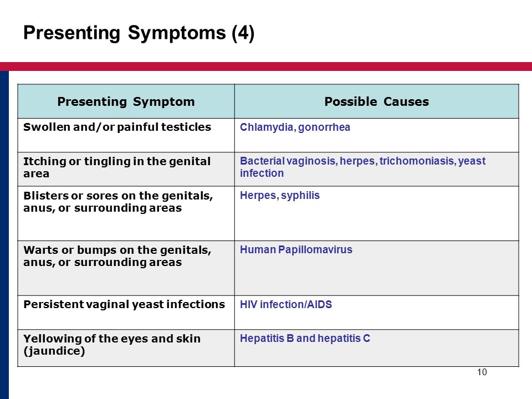
Task: Click the (jaundice) text in last row
Action: (x=54, y=351)
